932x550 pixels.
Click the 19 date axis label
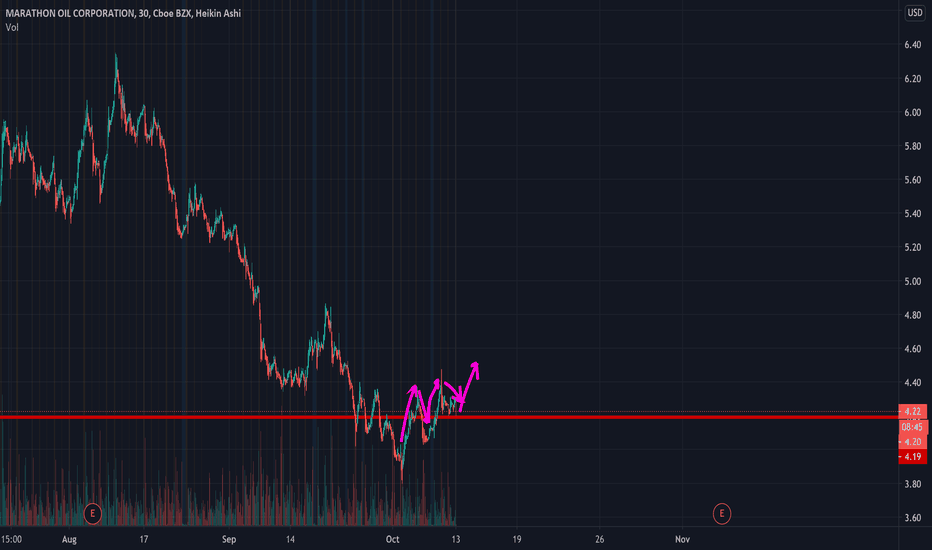(517, 539)
